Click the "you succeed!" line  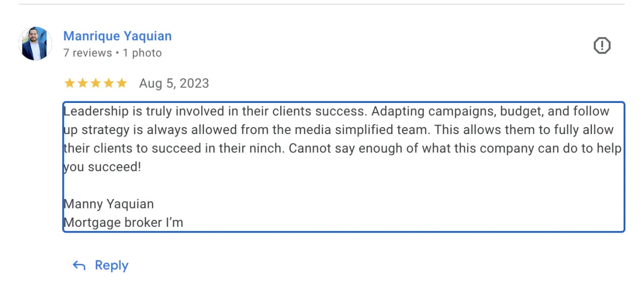103,167
